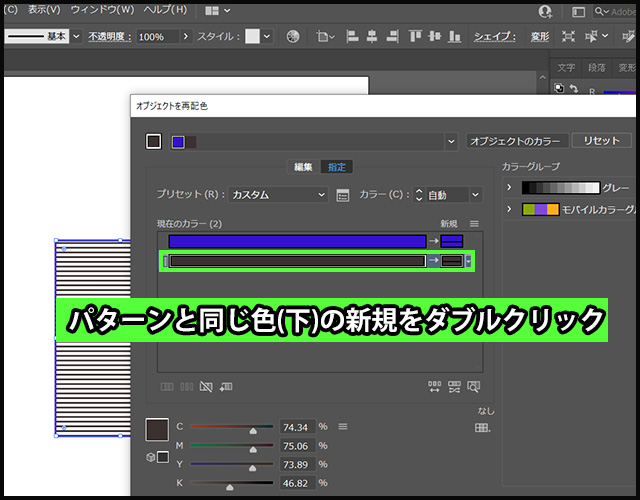
Task: Click horizontal align left icon
Action: coord(352,37)
